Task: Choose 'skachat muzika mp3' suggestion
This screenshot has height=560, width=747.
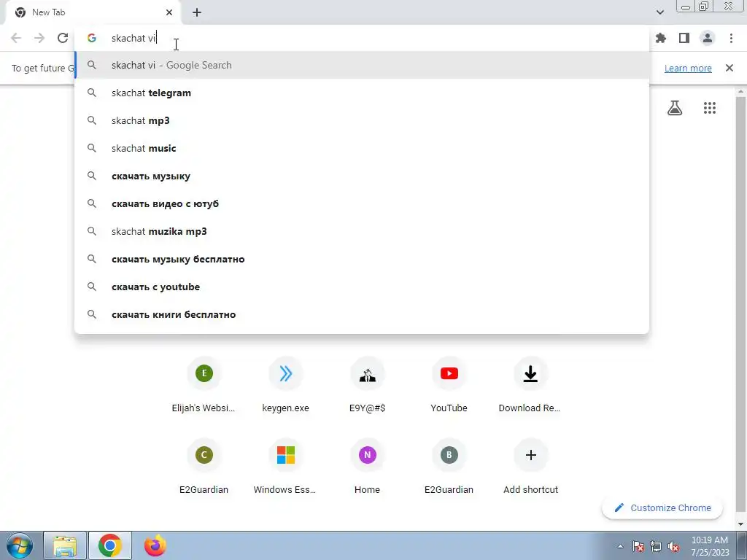Action: (362, 231)
